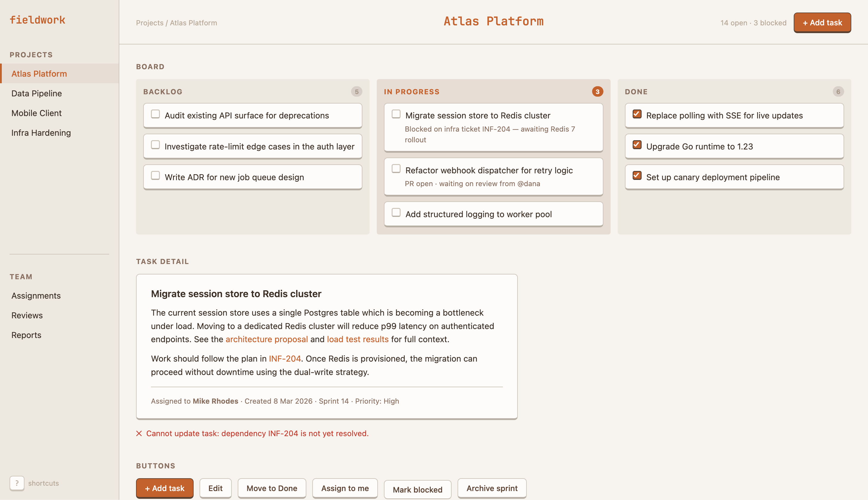Open the architecture proposal link

coord(266,339)
